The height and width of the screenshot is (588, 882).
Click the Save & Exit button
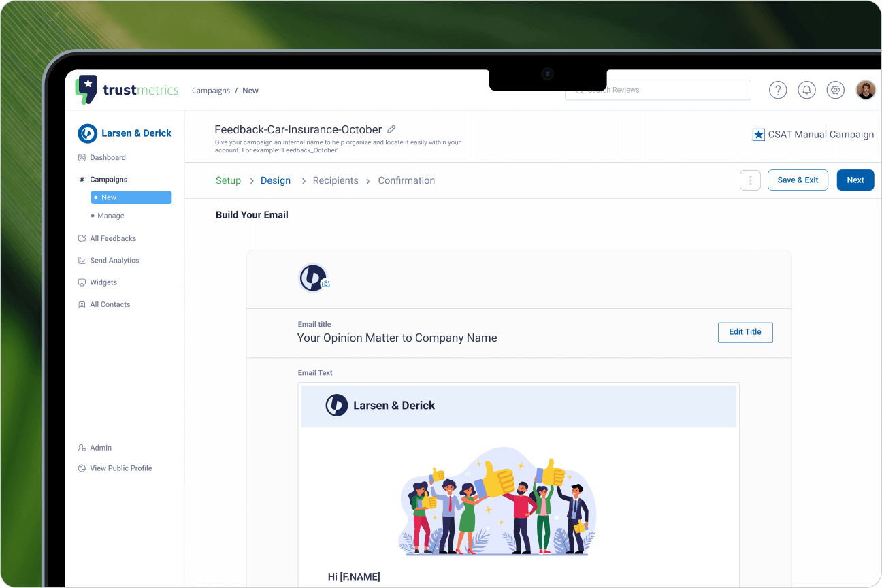coord(798,180)
